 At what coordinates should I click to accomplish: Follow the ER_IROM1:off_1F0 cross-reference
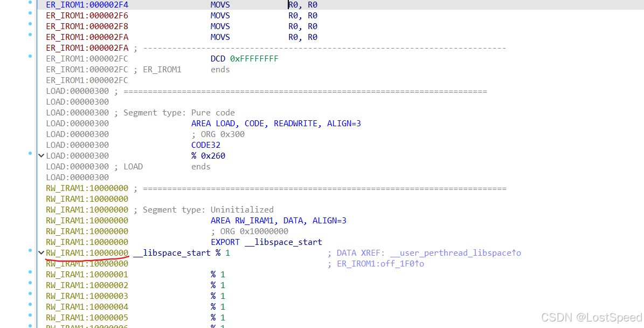(x=380, y=264)
